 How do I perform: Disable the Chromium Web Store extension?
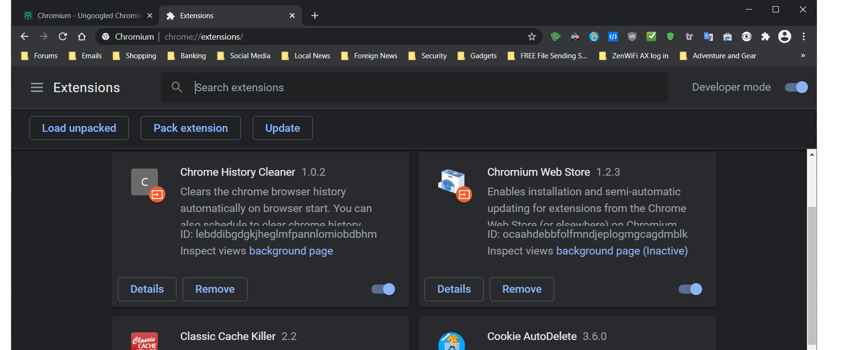[690, 289]
